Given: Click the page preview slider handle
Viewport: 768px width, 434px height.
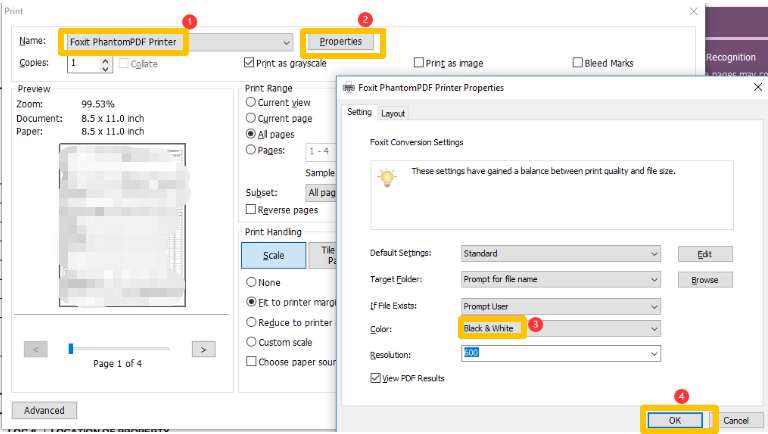Looking at the screenshot, I should [71, 349].
